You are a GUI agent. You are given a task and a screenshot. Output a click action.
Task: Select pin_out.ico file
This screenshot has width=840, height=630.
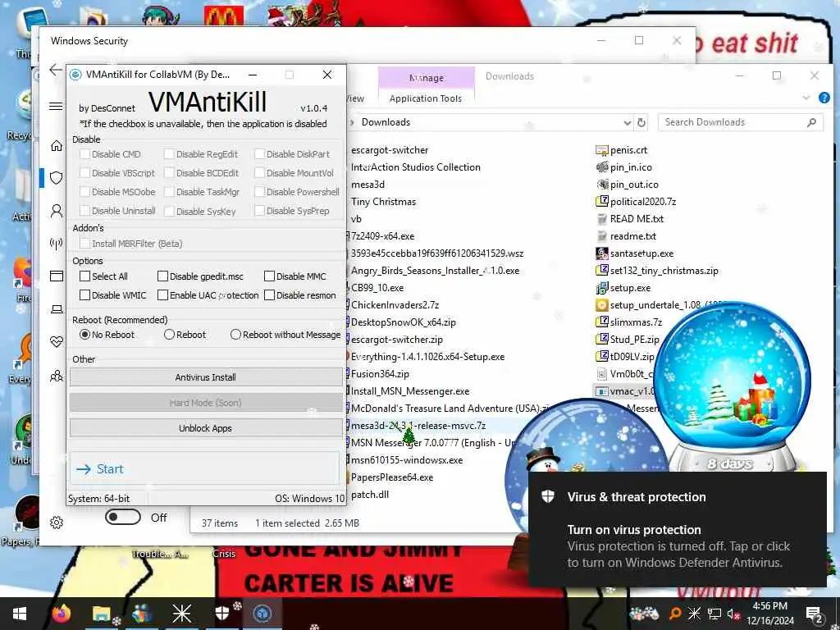(628, 185)
